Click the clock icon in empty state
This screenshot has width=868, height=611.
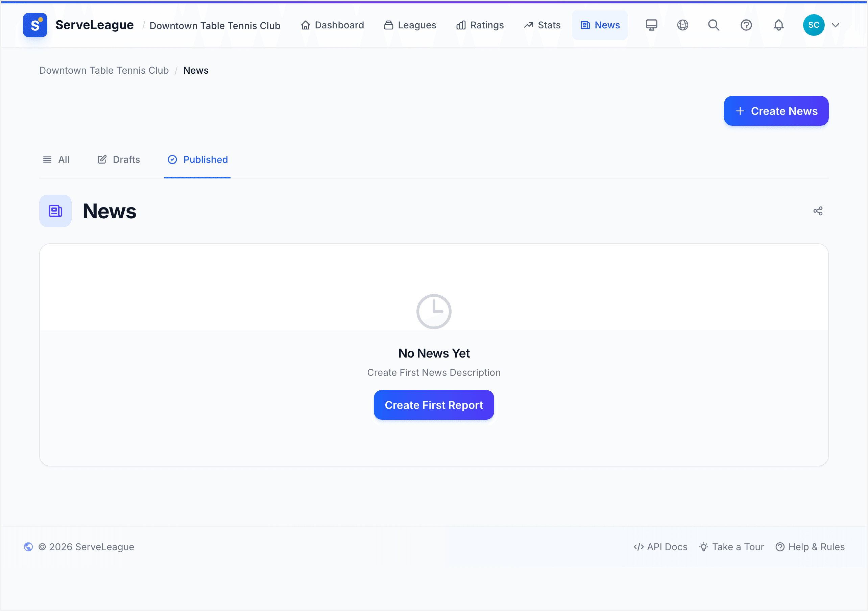pos(434,312)
